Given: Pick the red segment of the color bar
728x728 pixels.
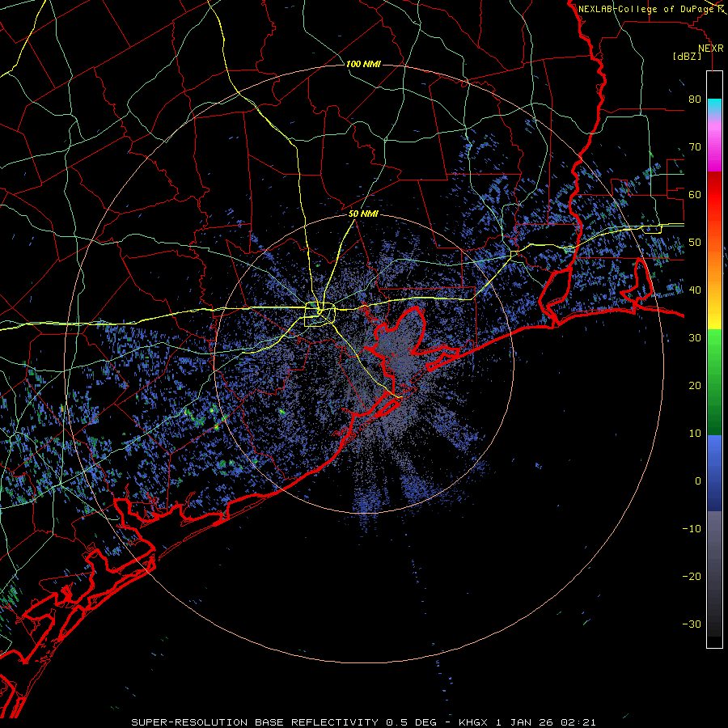Looking at the screenshot, I should tap(714, 196).
